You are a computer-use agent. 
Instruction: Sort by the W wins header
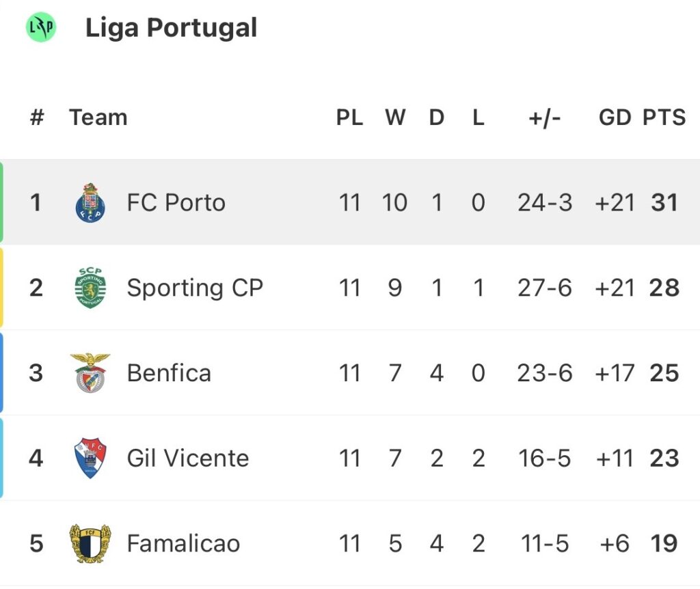click(x=395, y=118)
